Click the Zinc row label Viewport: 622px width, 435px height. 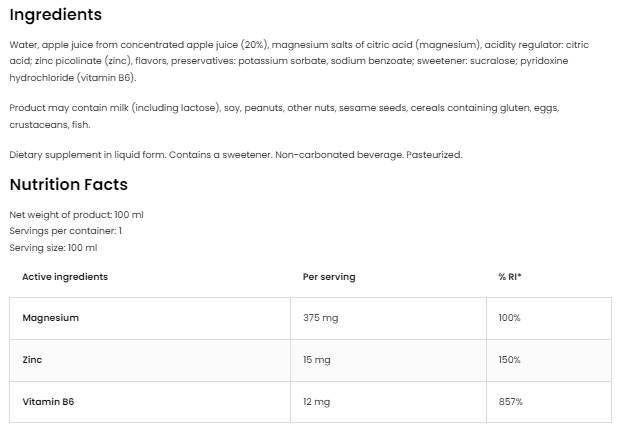tap(32, 359)
